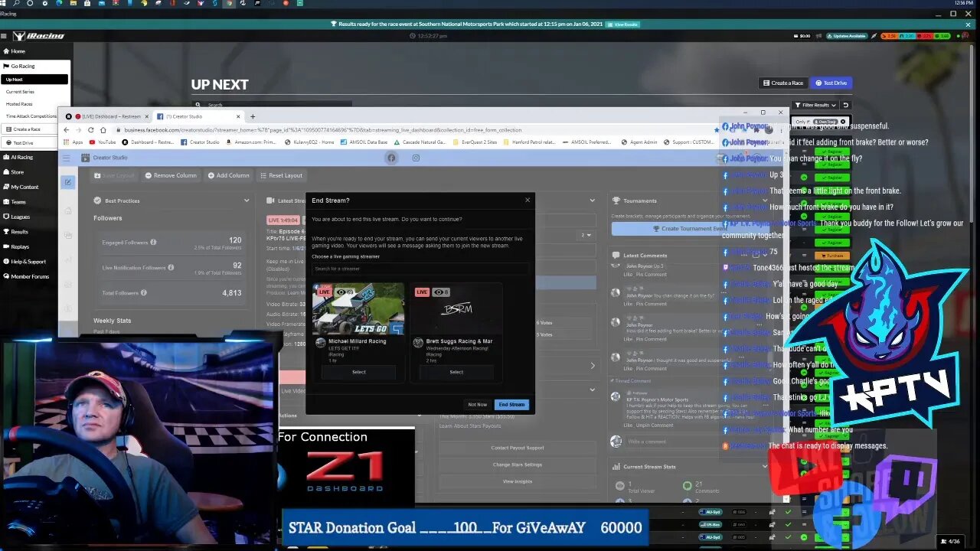The image size is (980, 551).
Task: Click View Insights button
Action: tap(518, 481)
